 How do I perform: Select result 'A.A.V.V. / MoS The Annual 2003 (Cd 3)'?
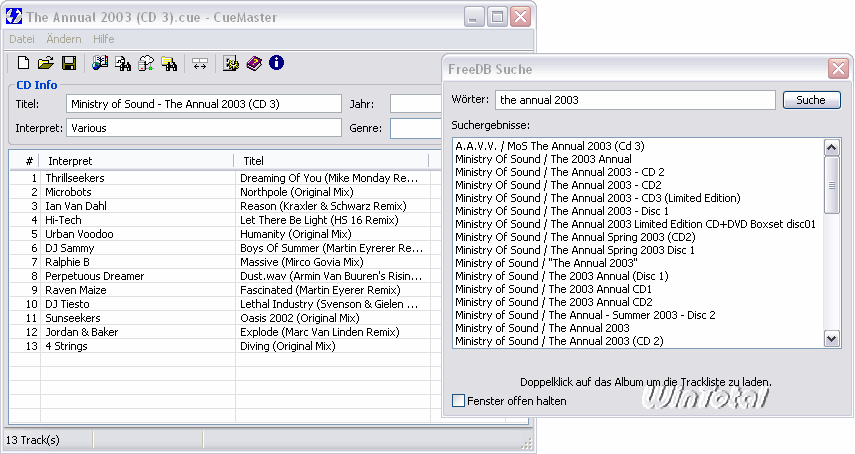pos(550,146)
